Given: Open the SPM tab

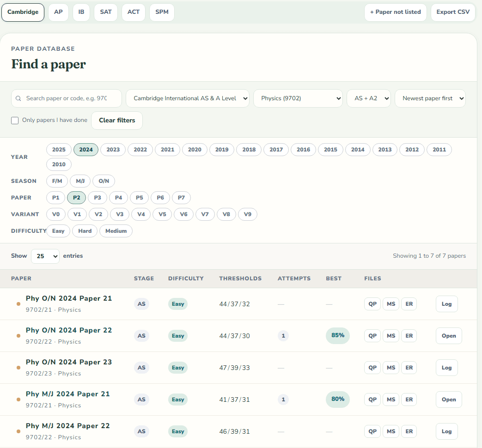Looking at the screenshot, I should pos(162,12).
